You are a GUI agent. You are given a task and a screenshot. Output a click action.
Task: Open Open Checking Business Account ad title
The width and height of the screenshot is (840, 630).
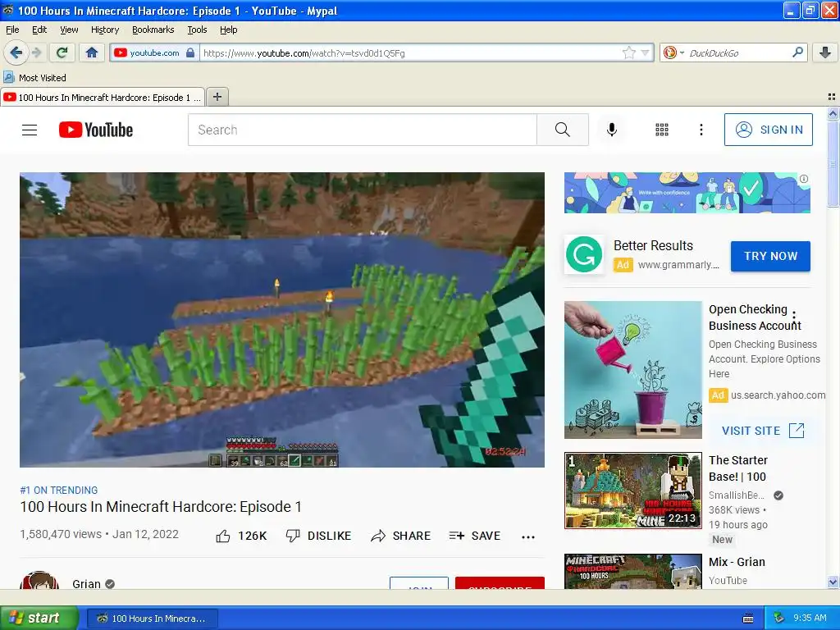point(755,317)
